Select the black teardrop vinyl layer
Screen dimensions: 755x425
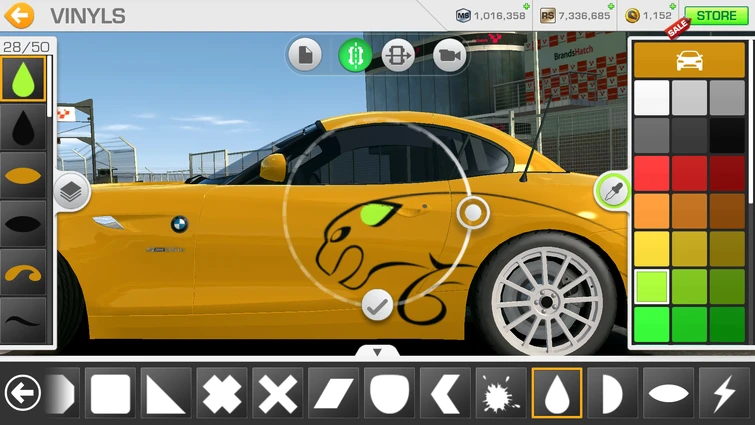tap(23, 128)
